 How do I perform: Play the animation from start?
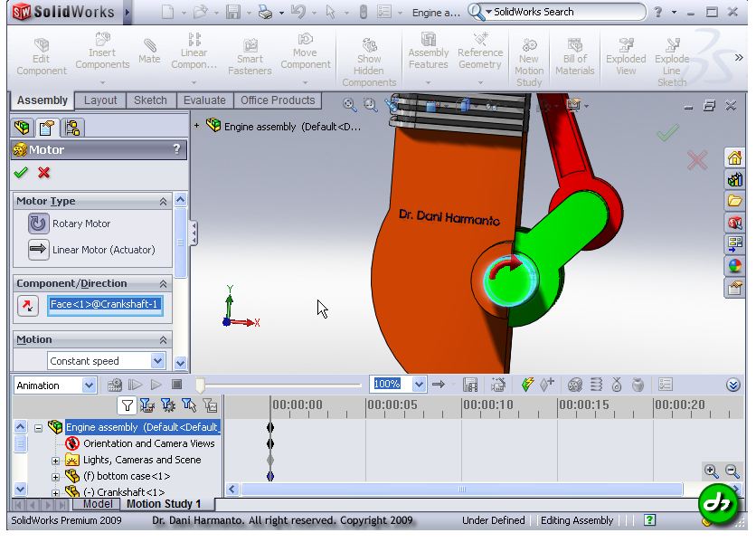pos(136,385)
